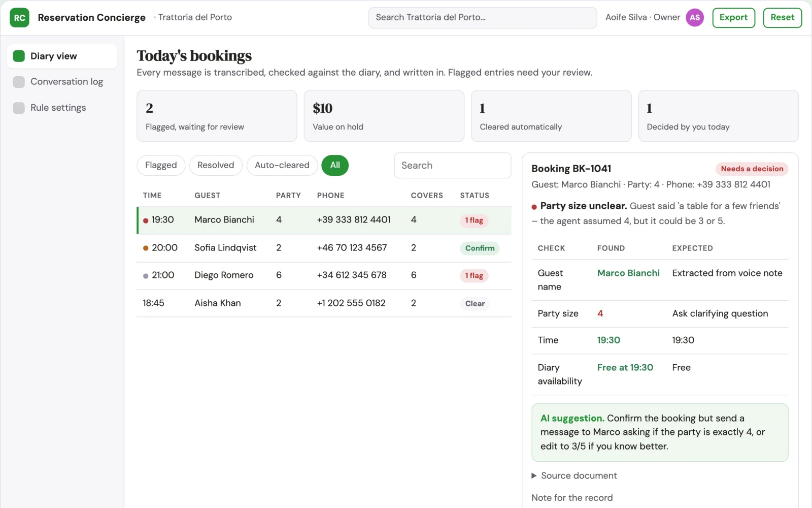Click the Reset button
Viewport: 812px width, 508px height.
point(782,18)
